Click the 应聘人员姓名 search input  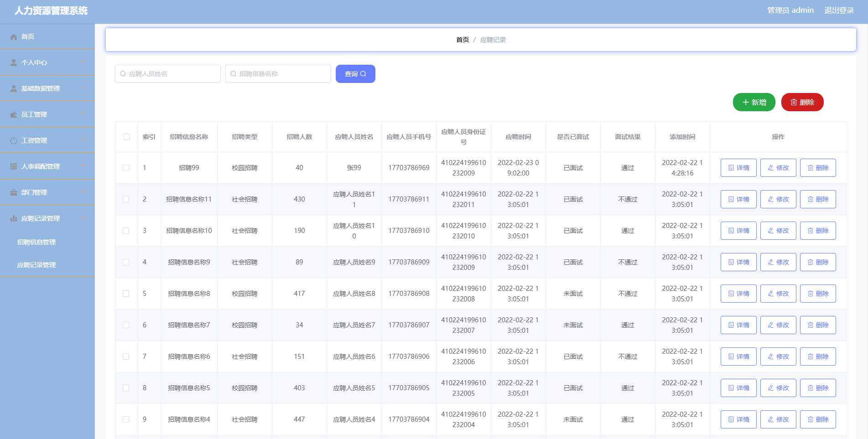click(168, 74)
